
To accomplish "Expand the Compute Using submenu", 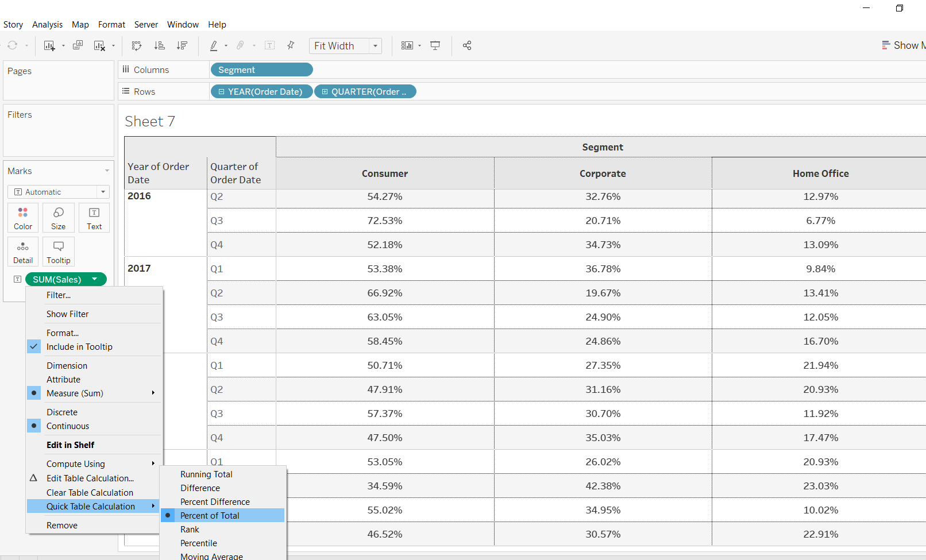I will click(94, 464).
